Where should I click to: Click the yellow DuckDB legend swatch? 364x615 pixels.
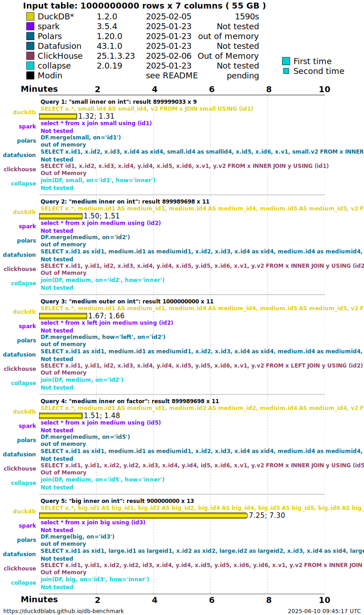[30, 16]
